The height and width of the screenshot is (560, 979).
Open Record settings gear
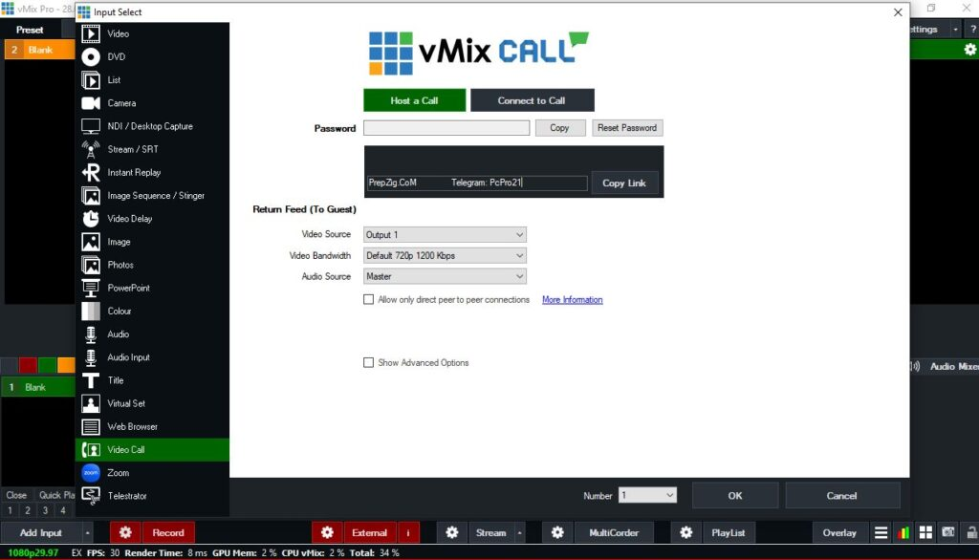click(x=125, y=532)
